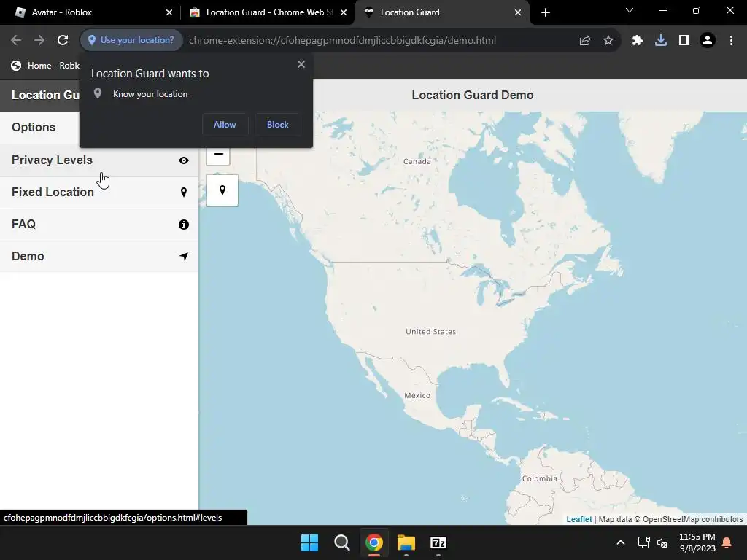Open the tab search dropdown arrow
Image resolution: width=747 pixels, height=560 pixels.
click(x=630, y=10)
